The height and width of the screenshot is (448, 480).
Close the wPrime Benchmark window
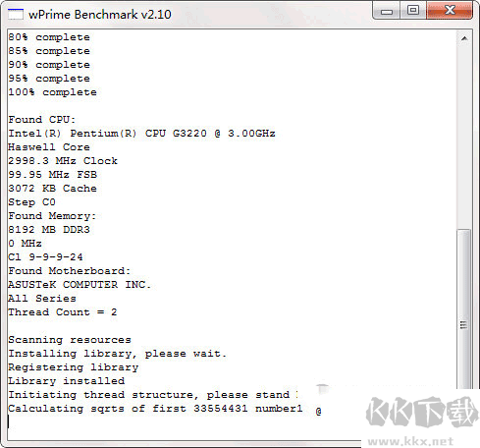tap(450, 11)
